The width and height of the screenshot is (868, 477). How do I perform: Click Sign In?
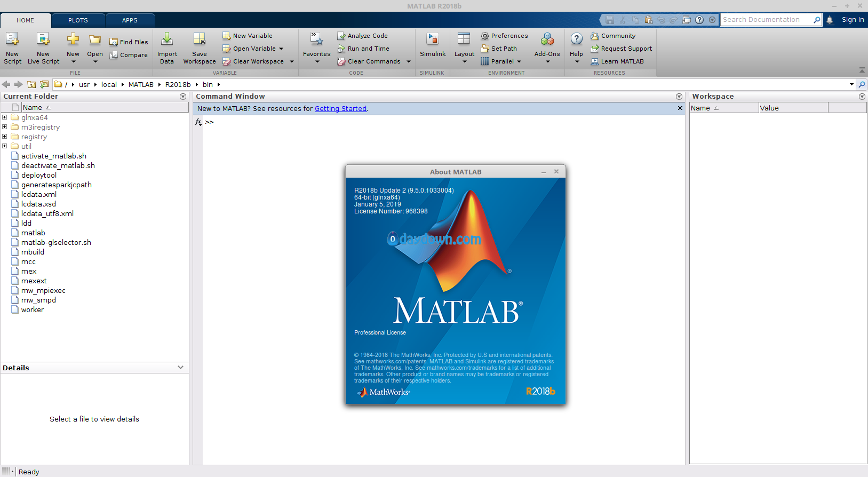point(853,20)
